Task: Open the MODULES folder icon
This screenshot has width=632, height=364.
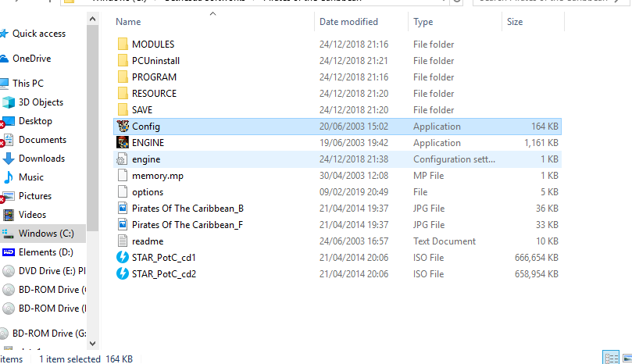Action: tap(123, 44)
